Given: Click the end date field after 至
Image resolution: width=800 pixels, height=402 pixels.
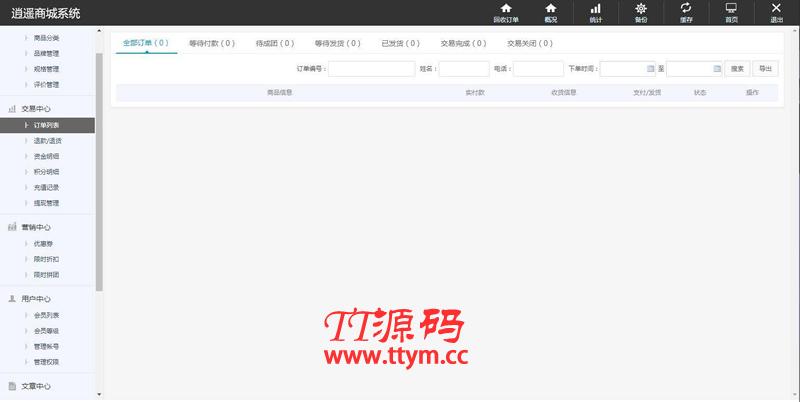Looking at the screenshot, I should 694,69.
